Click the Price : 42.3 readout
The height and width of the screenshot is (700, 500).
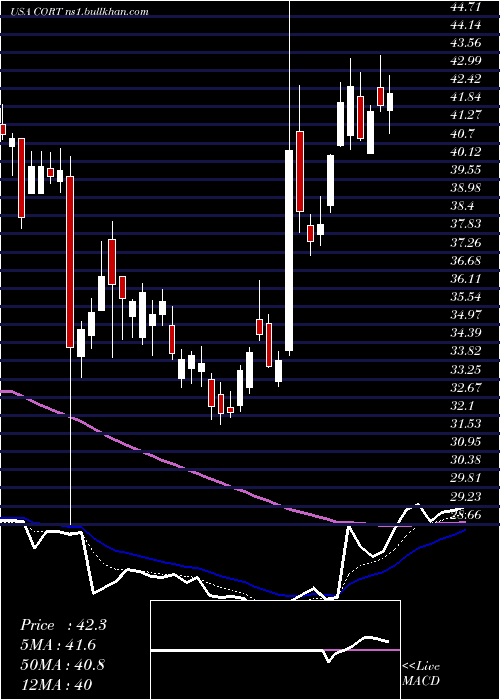(64, 625)
